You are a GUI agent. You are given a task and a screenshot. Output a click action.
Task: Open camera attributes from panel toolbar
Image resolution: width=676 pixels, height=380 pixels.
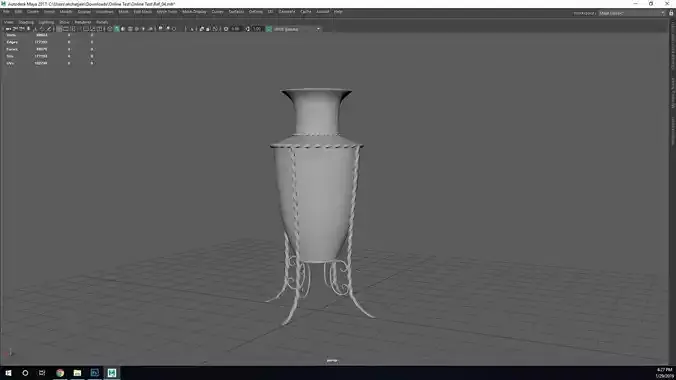click(22, 29)
